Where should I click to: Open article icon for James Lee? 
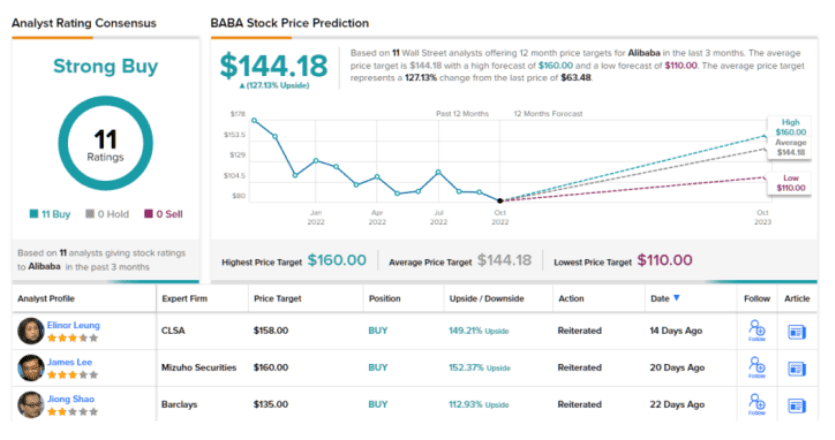point(797,367)
